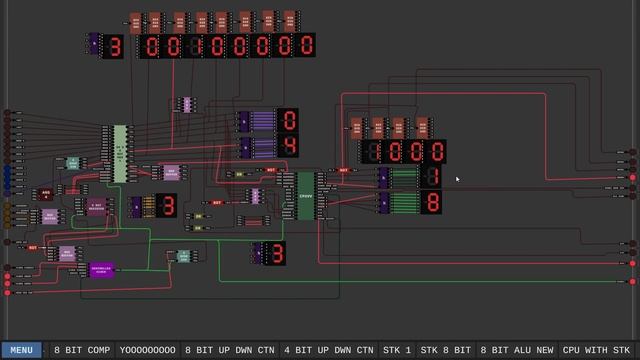Toggle the upper lit red input pin
This screenshot has width=640, height=360.
(x=7, y=276)
